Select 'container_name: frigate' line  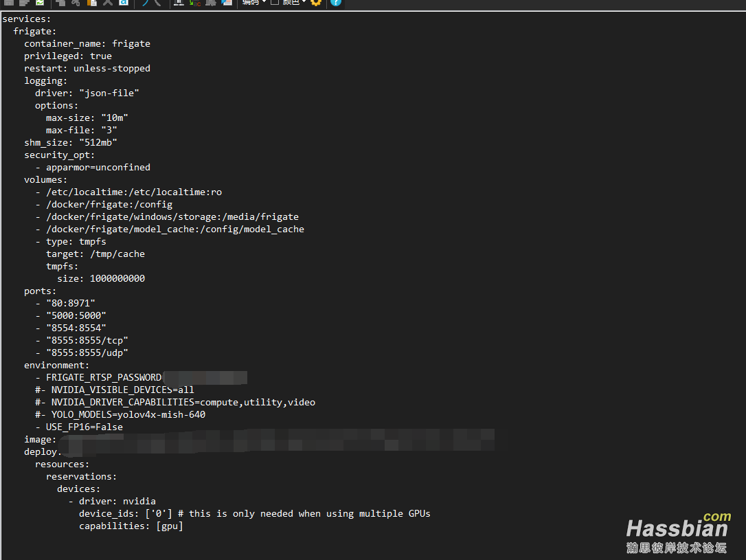[x=87, y=44]
